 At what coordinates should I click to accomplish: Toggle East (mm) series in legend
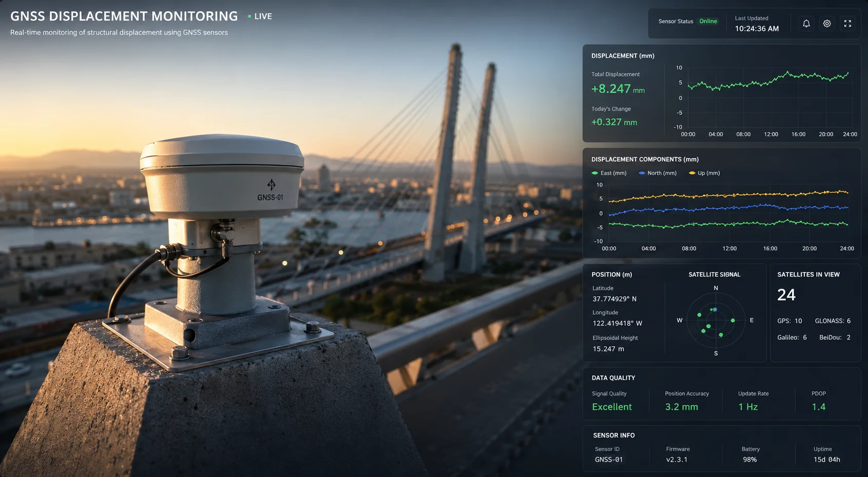point(609,173)
